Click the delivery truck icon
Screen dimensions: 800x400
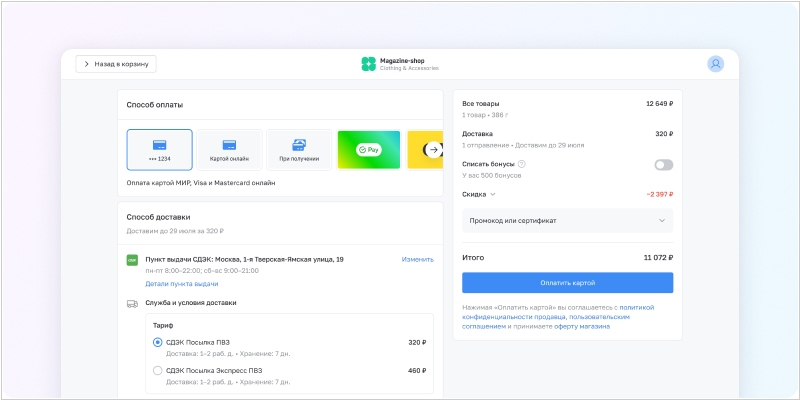click(132, 303)
